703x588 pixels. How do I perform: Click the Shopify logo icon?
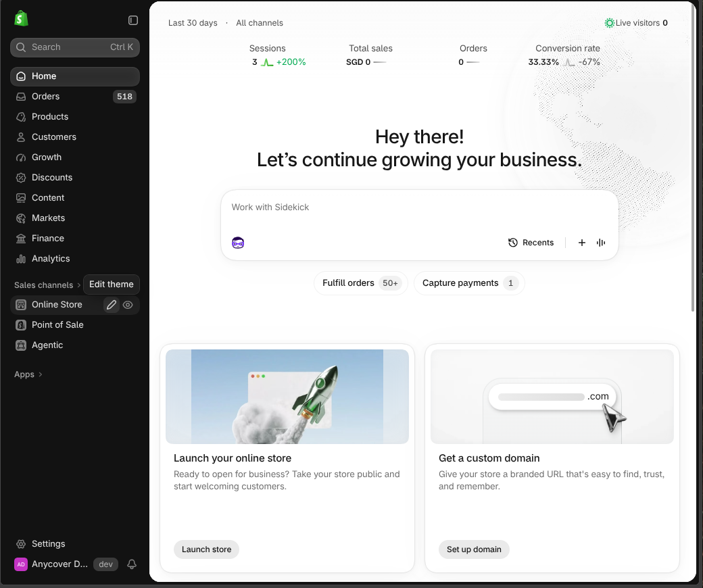[21, 18]
